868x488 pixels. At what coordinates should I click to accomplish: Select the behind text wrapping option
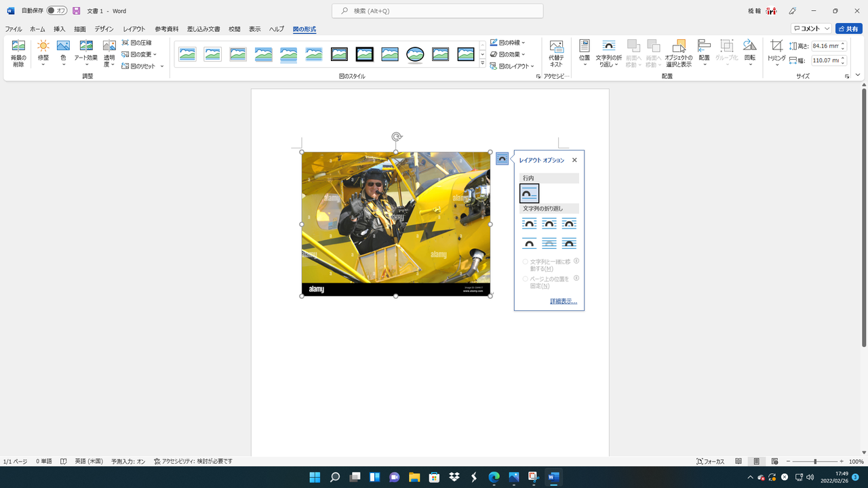coord(549,243)
